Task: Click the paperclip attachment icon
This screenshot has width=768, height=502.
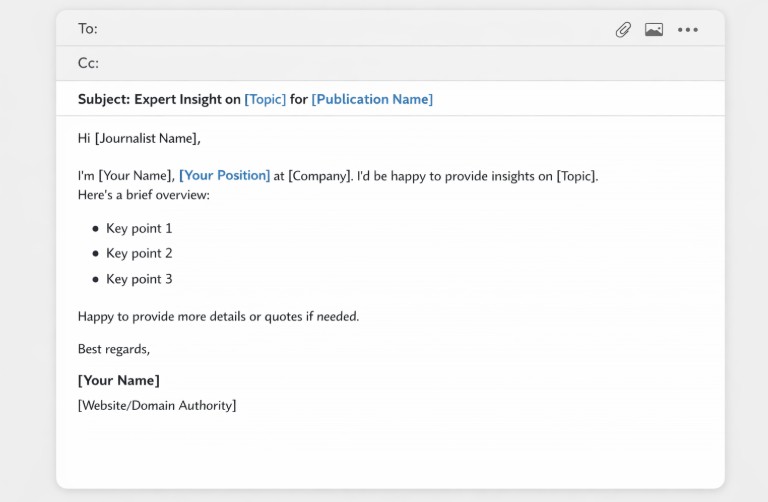Action: (x=623, y=30)
